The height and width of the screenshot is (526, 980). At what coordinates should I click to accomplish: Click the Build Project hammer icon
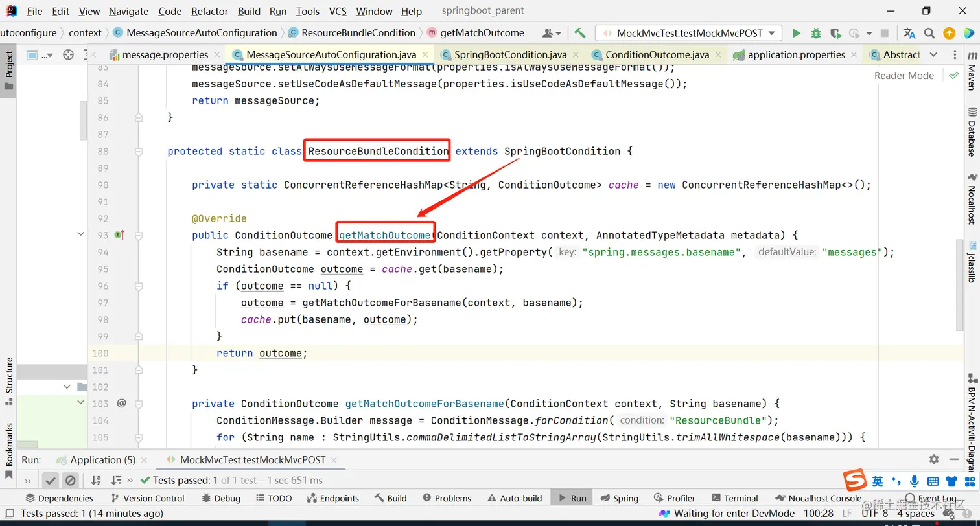tap(580, 33)
